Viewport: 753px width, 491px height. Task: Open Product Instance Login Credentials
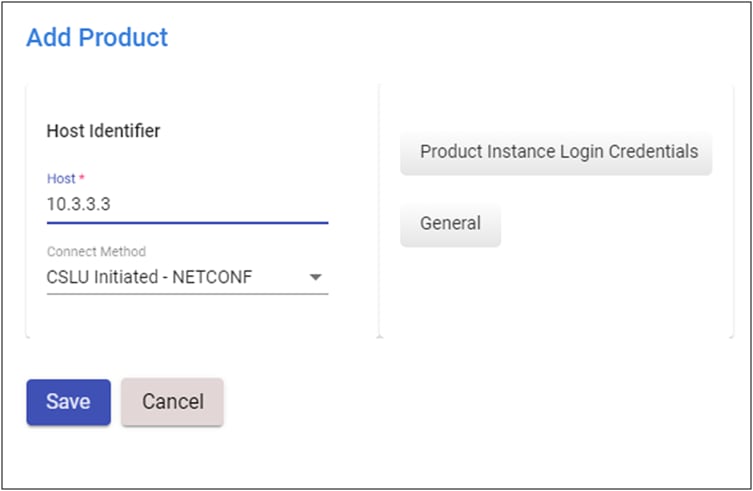click(556, 152)
